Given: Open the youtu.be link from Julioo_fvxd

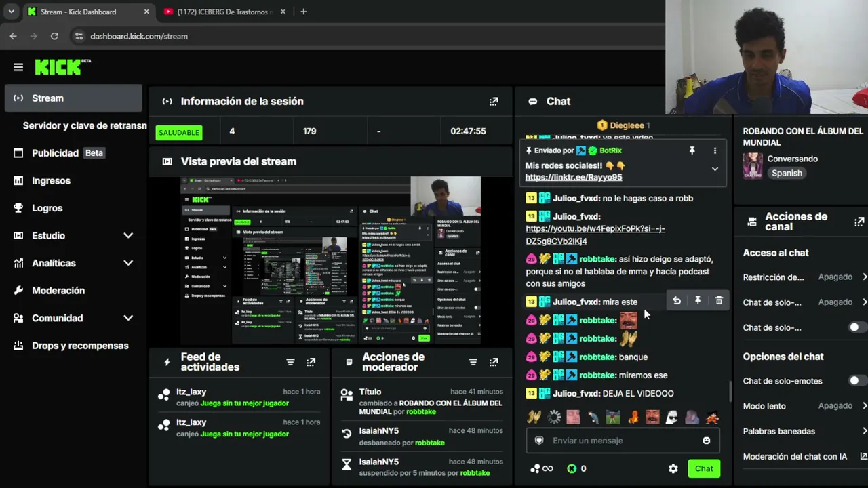Looking at the screenshot, I should (x=595, y=235).
